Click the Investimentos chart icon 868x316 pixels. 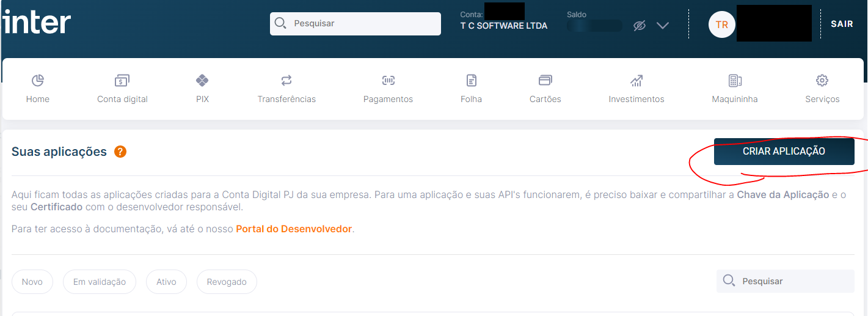(x=636, y=80)
